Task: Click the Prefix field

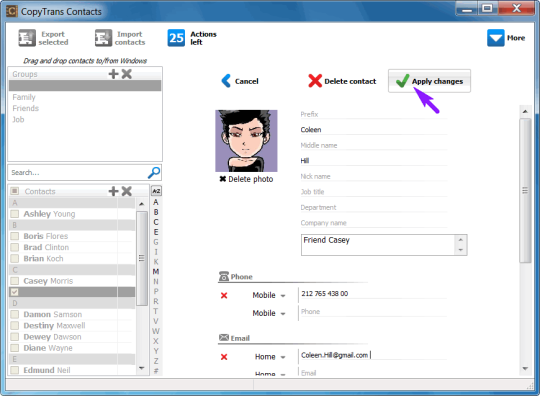Action: click(374, 114)
